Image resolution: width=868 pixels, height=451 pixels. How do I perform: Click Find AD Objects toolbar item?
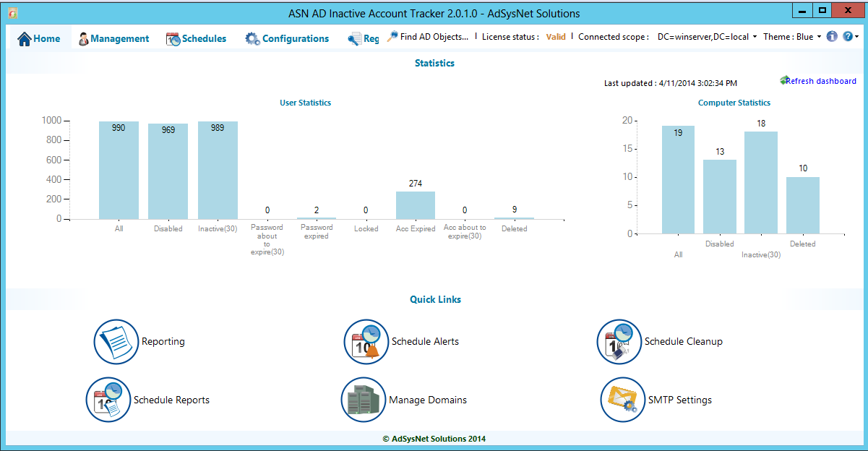tap(428, 36)
